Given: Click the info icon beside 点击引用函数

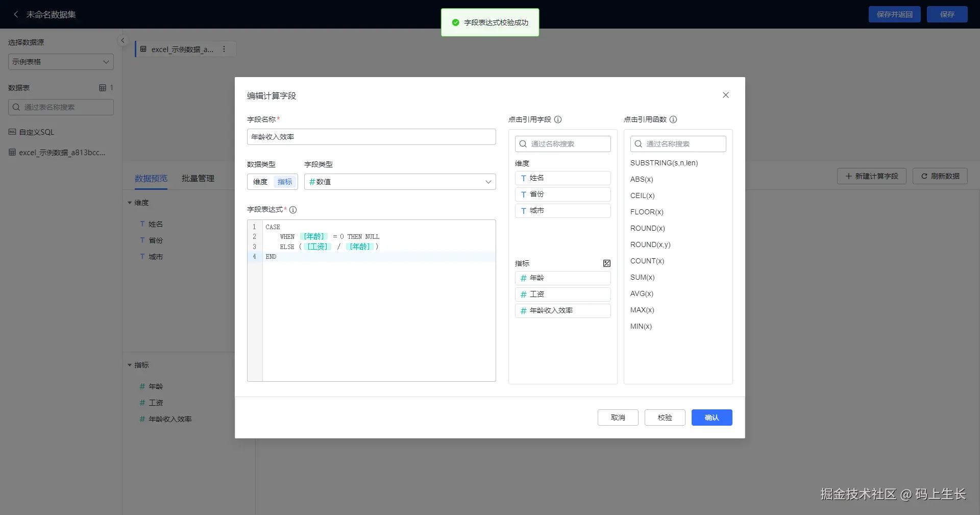Looking at the screenshot, I should coord(673,119).
